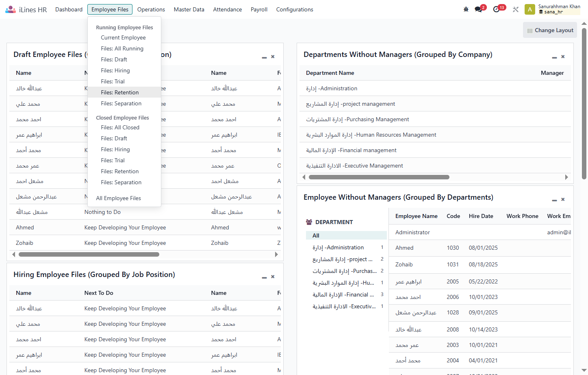
Task: Collapse the open Employee Files menu
Action: (x=110, y=9)
